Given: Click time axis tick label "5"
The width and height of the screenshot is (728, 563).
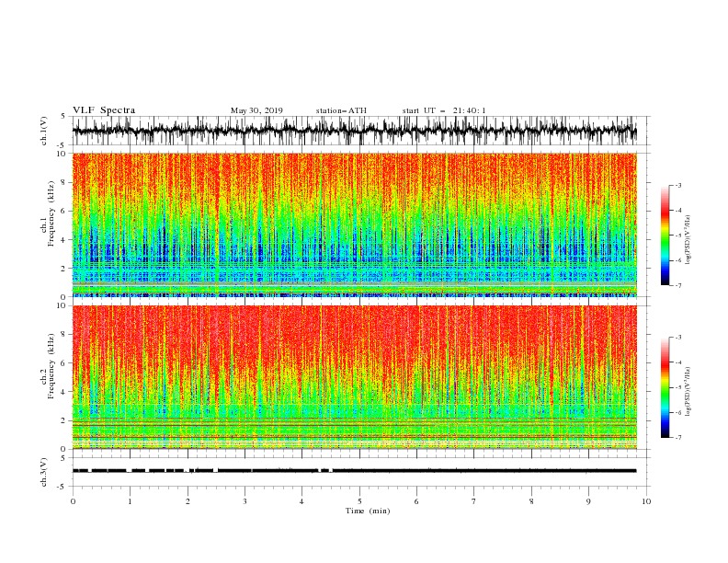Looking at the screenshot, I should click(x=359, y=501).
